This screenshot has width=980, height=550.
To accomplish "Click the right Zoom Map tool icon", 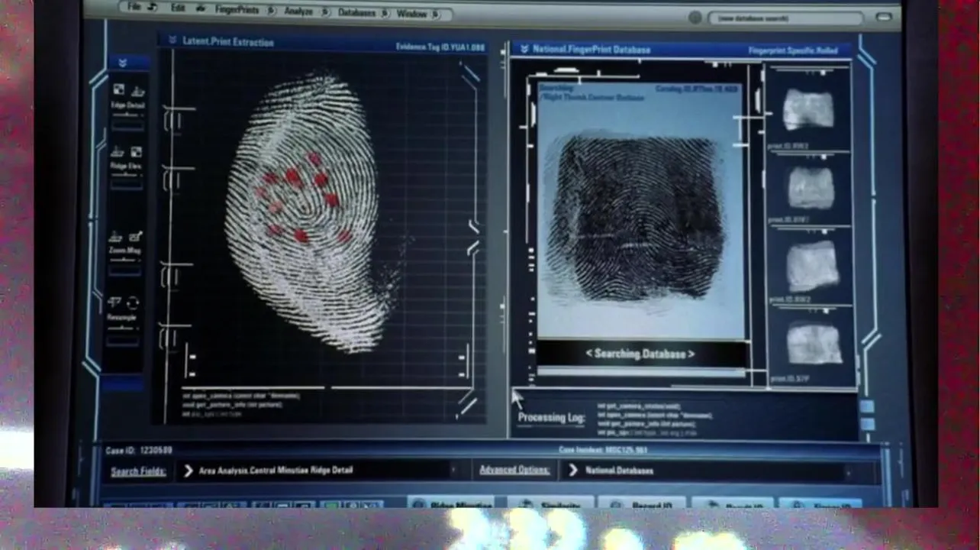I will point(136,237).
